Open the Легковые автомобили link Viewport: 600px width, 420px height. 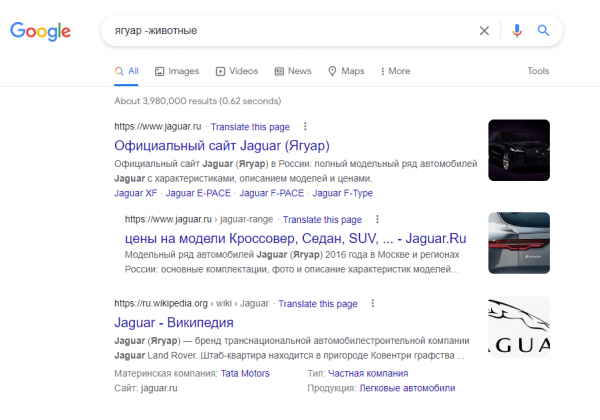(x=407, y=388)
